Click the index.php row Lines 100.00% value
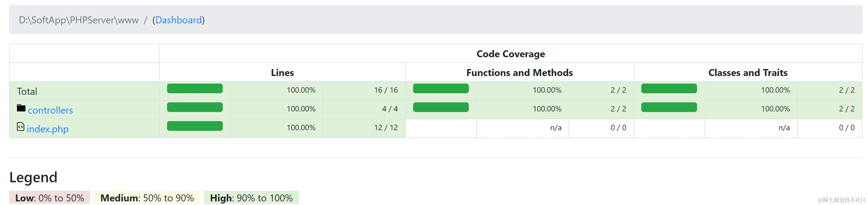The image size is (868, 205). click(x=301, y=128)
